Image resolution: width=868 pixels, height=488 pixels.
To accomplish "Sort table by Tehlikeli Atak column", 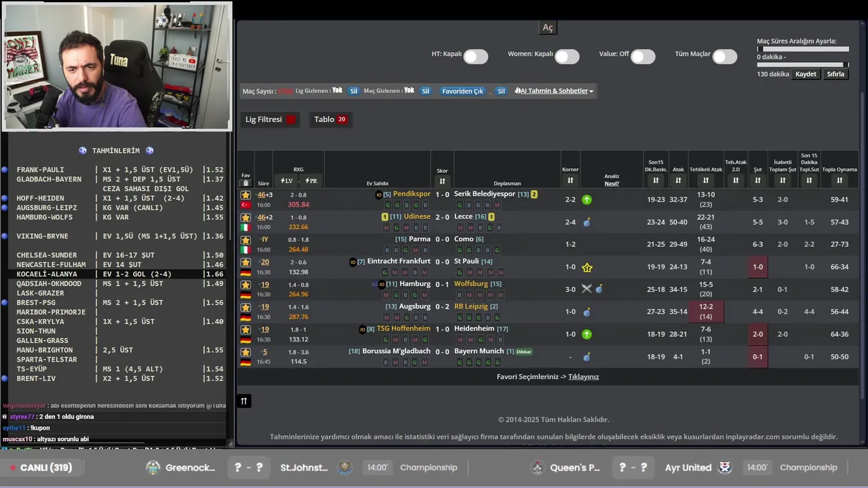I will (x=706, y=180).
